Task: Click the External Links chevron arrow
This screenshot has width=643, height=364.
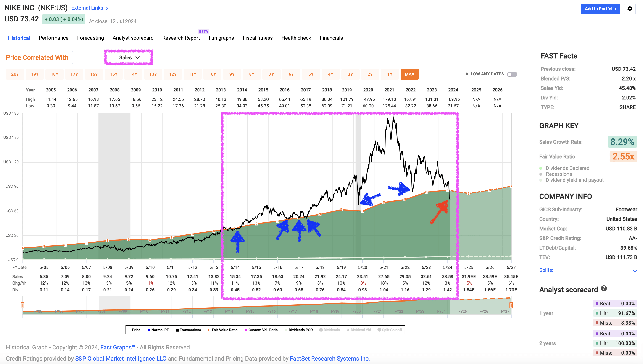Action: [x=107, y=8]
